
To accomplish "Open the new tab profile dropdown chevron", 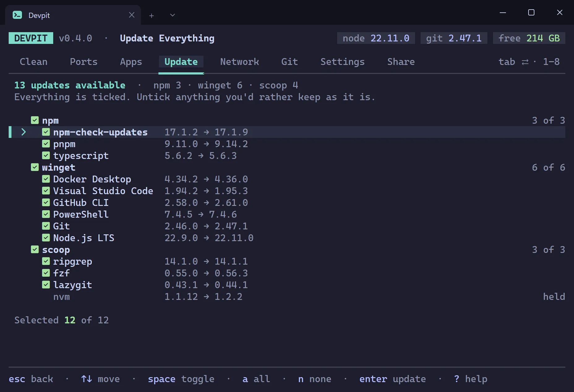I will (173, 15).
